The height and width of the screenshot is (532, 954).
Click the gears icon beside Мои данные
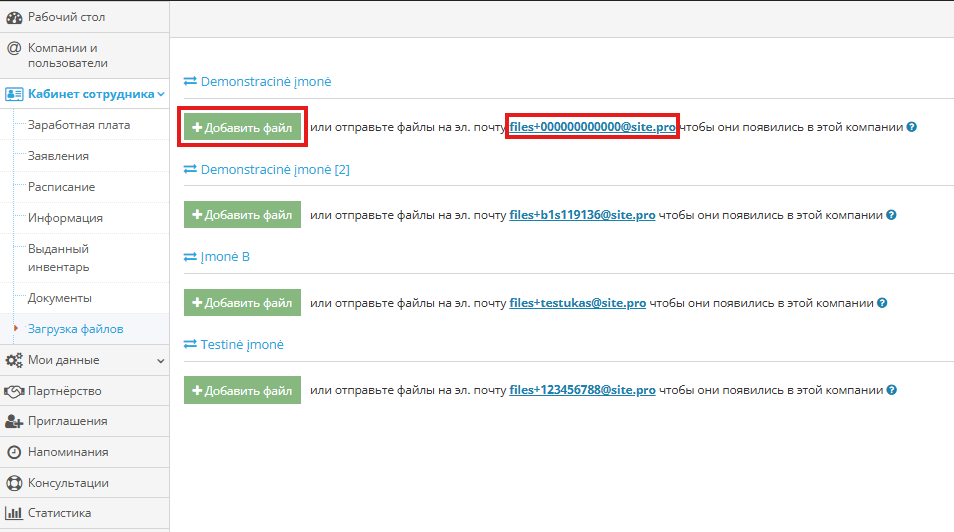14,360
